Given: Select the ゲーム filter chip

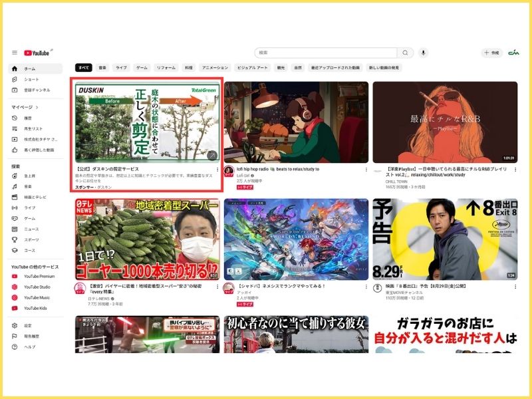Looking at the screenshot, I should click(x=142, y=68).
